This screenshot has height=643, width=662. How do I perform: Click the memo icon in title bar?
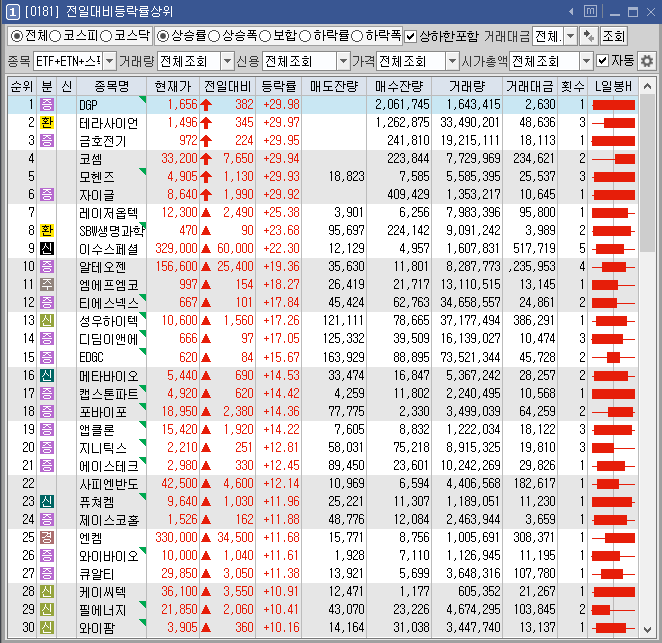tap(590, 11)
